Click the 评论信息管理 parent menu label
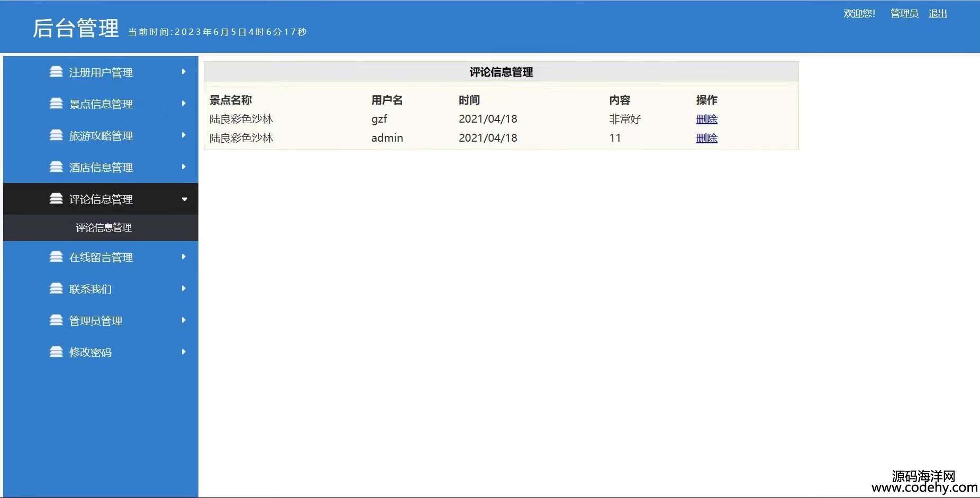This screenshot has height=498, width=980. 101,199
